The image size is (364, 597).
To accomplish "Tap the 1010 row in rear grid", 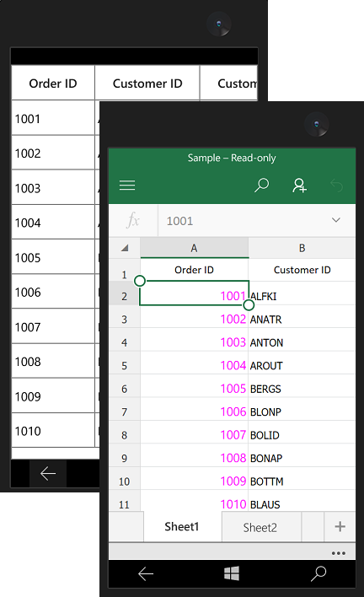I will [53, 430].
